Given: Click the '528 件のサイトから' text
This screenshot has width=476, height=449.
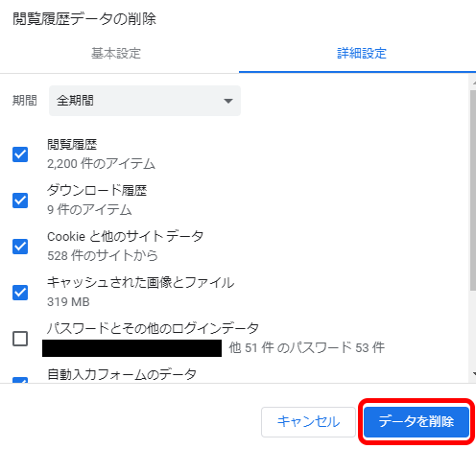Looking at the screenshot, I should [103, 256].
